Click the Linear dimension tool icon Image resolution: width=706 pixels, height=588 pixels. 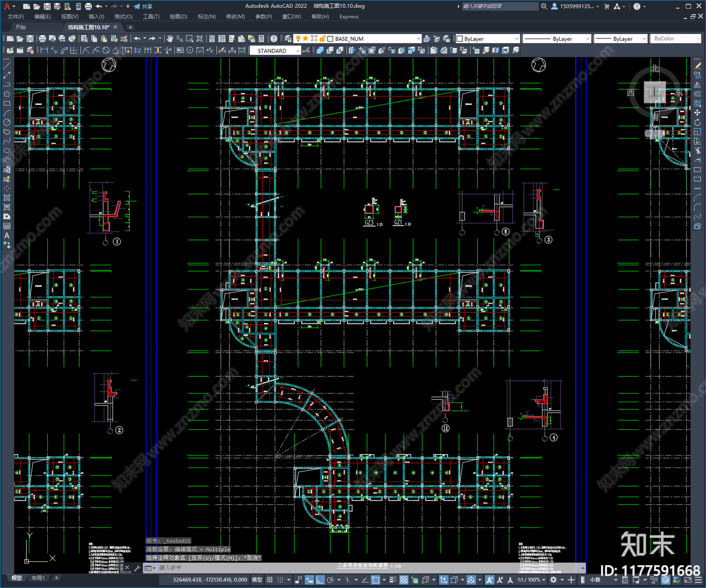click(44, 50)
